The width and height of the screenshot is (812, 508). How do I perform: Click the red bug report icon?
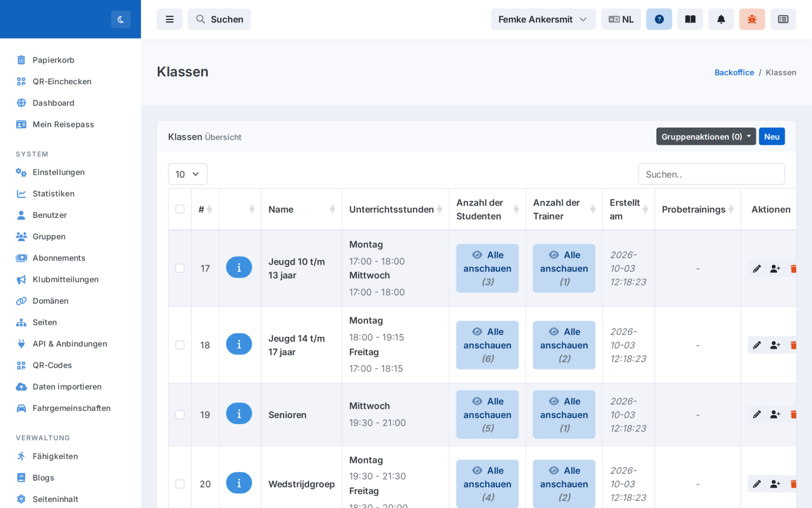point(752,19)
